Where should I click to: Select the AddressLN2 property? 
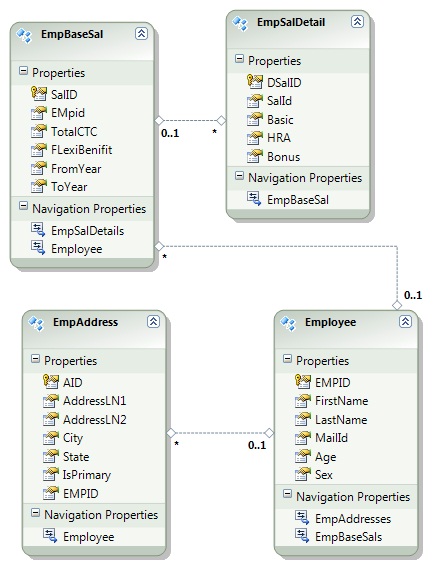(95, 419)
